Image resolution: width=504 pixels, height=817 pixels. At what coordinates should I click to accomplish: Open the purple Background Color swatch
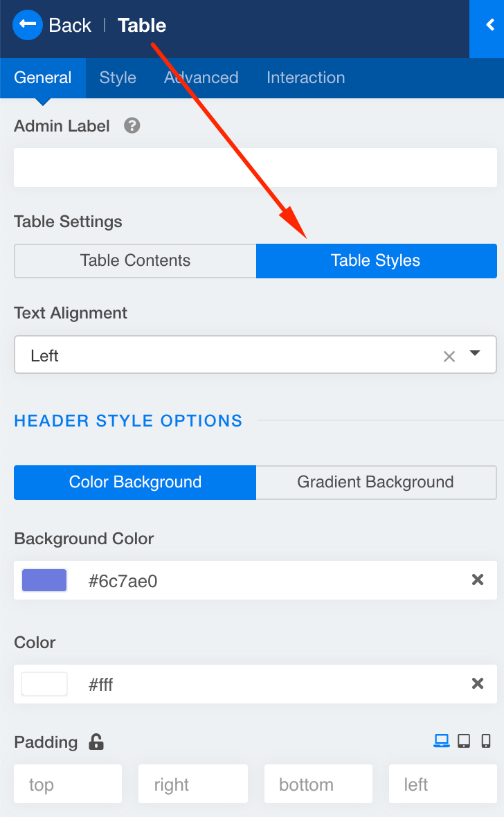pos(44,580)
